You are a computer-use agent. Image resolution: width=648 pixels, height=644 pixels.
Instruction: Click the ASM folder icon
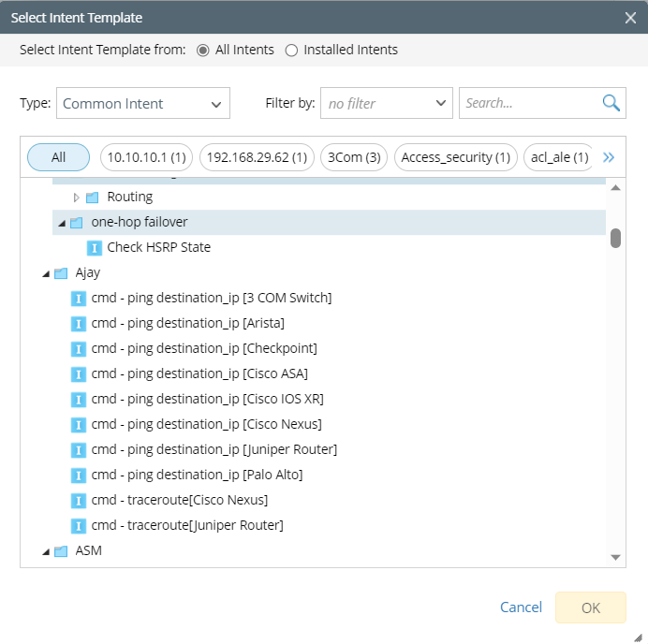[x=61, y=551]
